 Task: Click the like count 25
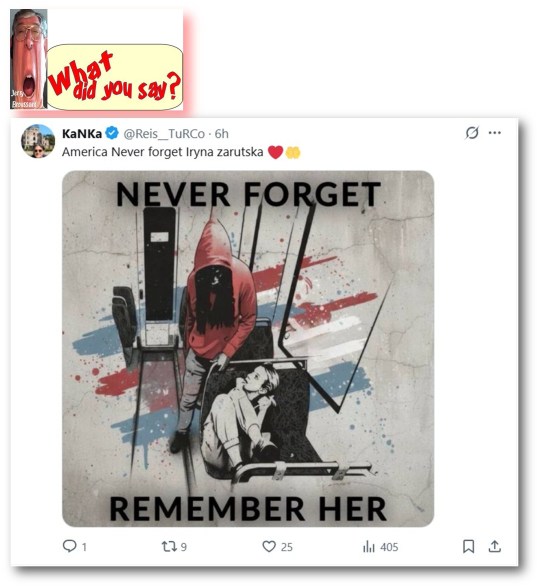tap(286, 547)
